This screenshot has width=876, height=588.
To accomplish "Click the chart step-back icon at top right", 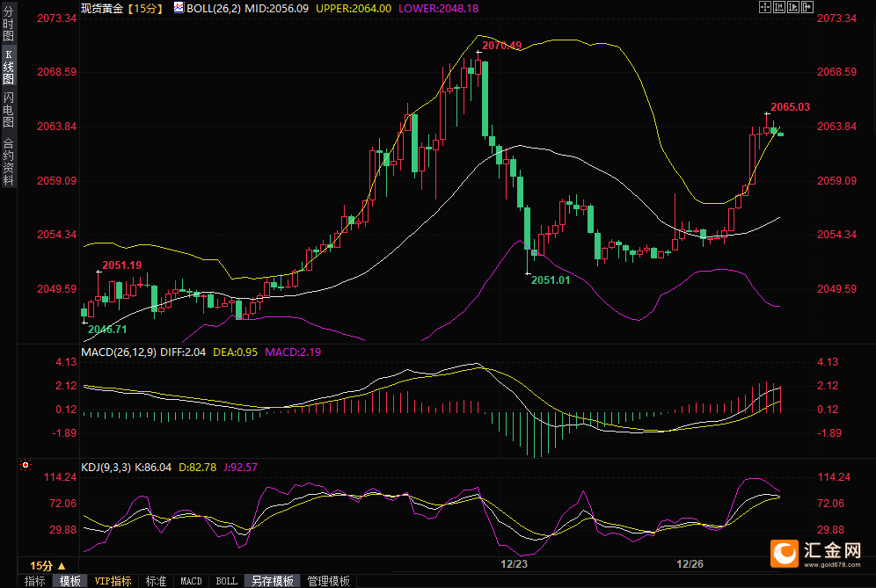I will [778, 7].
